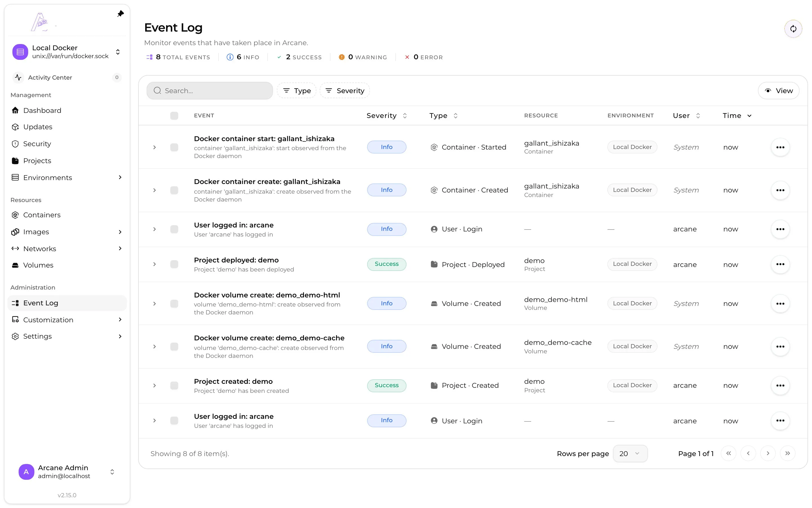Open the Security page
Viewport: 812px width, 508px height.
(x=67, y=144)
